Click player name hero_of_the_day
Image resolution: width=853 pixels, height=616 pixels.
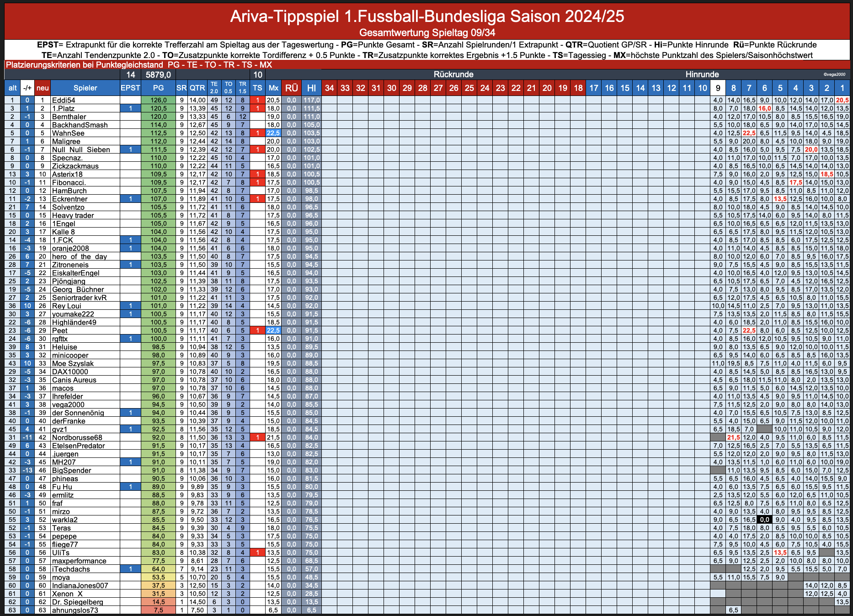[80, 256]
